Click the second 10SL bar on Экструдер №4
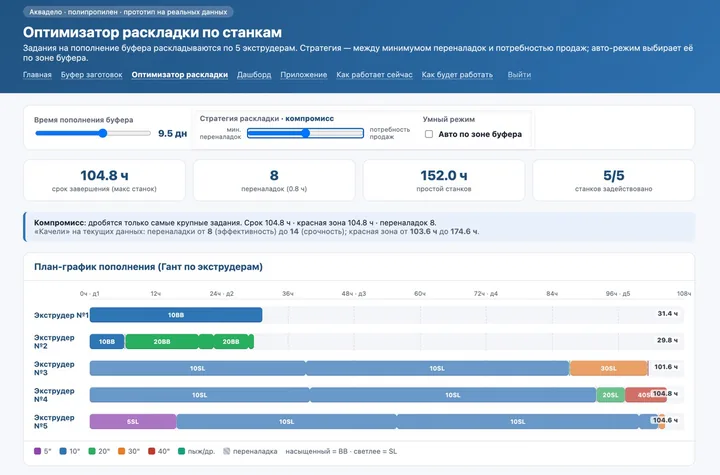Viewport: 720px width, 475px height. 453,395
